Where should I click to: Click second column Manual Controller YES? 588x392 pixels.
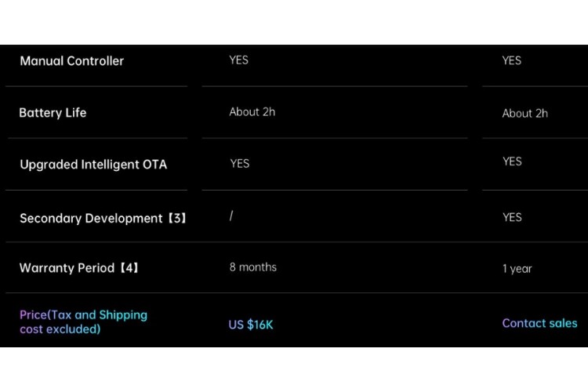click(511, 60)
